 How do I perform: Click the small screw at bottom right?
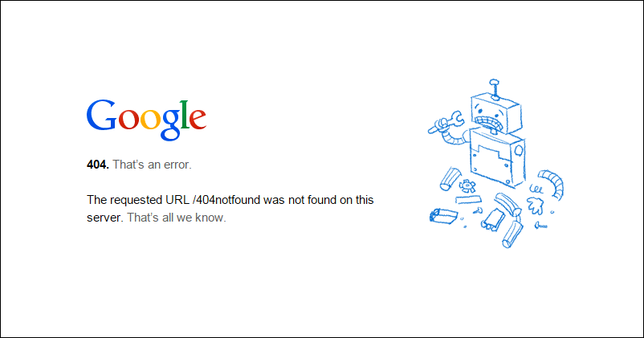click(540, 225)
